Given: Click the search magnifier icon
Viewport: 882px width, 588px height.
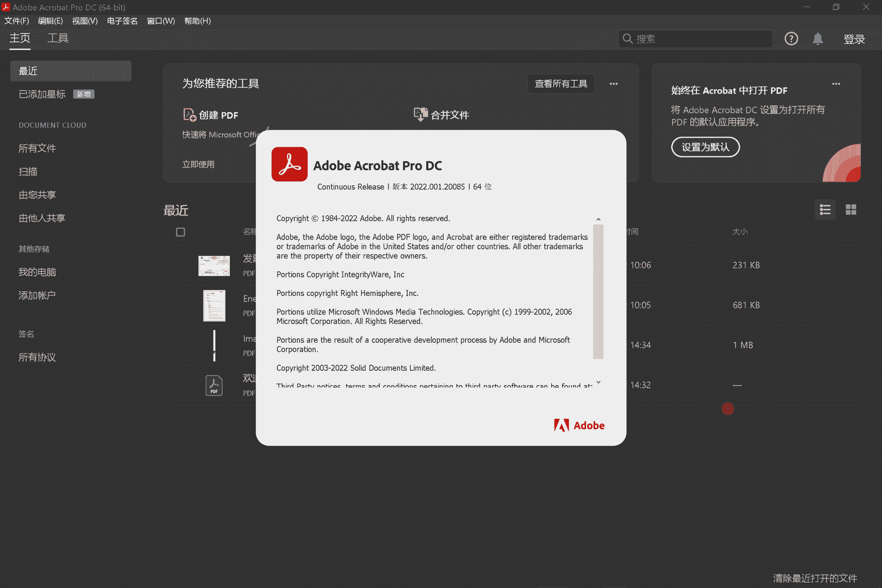Looking at the screenshot, I should coord(628,39).
